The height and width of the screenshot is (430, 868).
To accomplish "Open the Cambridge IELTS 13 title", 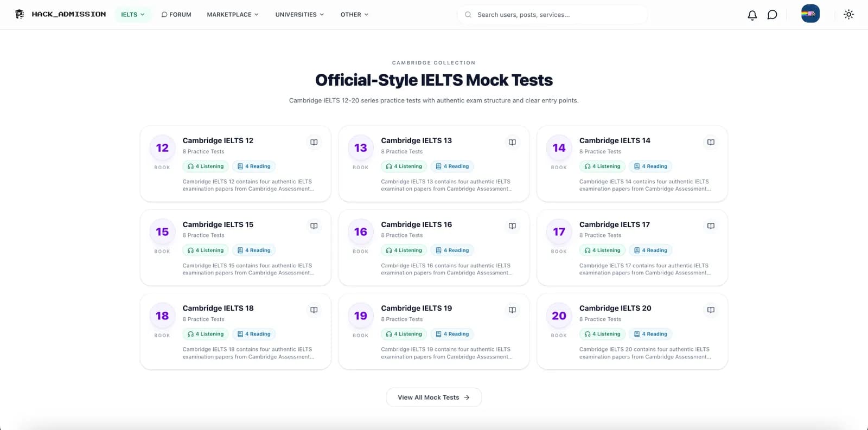I will pos(416,140).
